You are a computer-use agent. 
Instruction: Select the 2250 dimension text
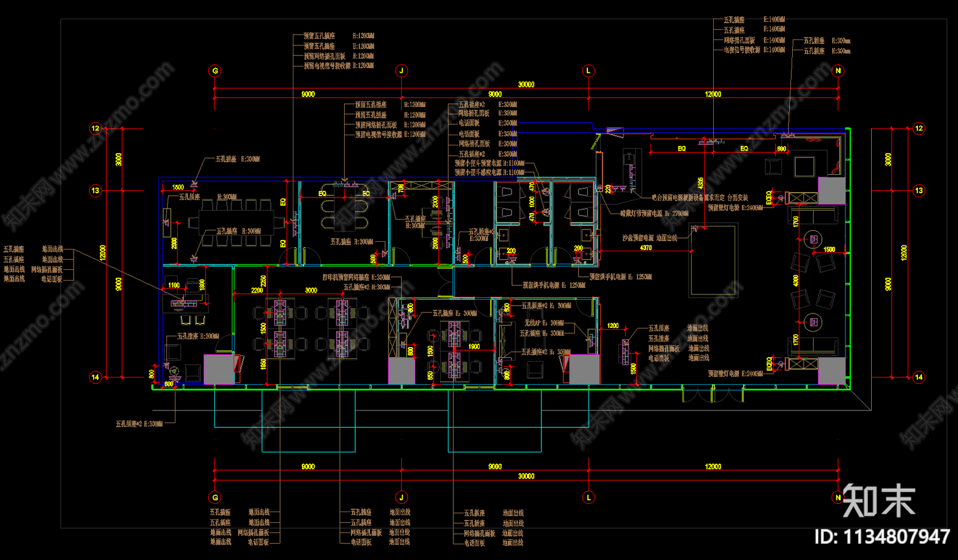263,281
